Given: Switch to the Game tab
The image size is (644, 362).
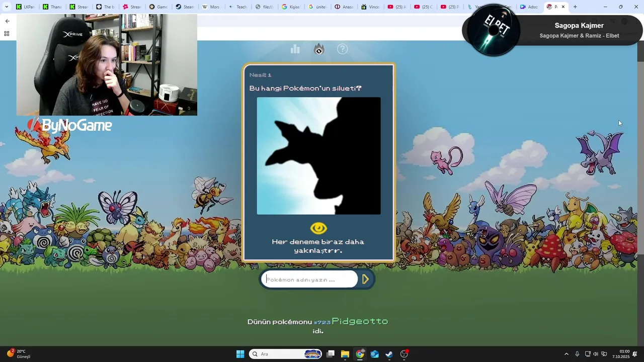Looking at the screenshot, I should click(x=158, y=7).
